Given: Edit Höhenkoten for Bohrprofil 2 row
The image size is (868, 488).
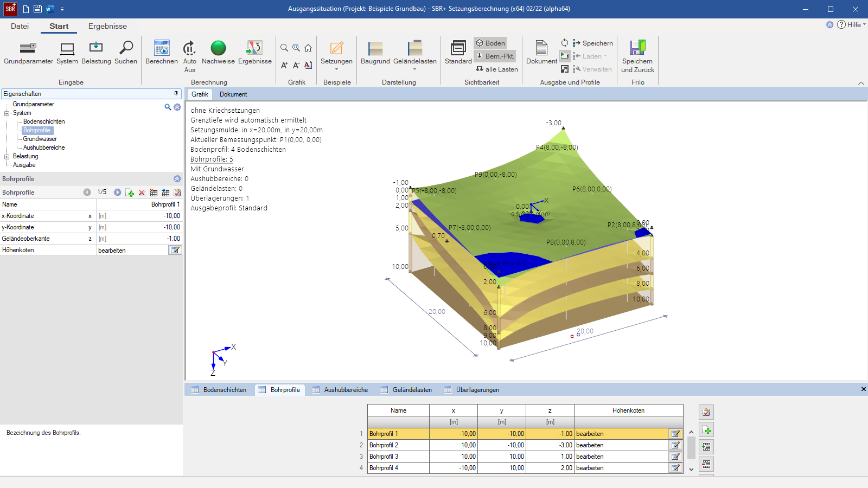Looking at the screenshot, I should 675,445.
